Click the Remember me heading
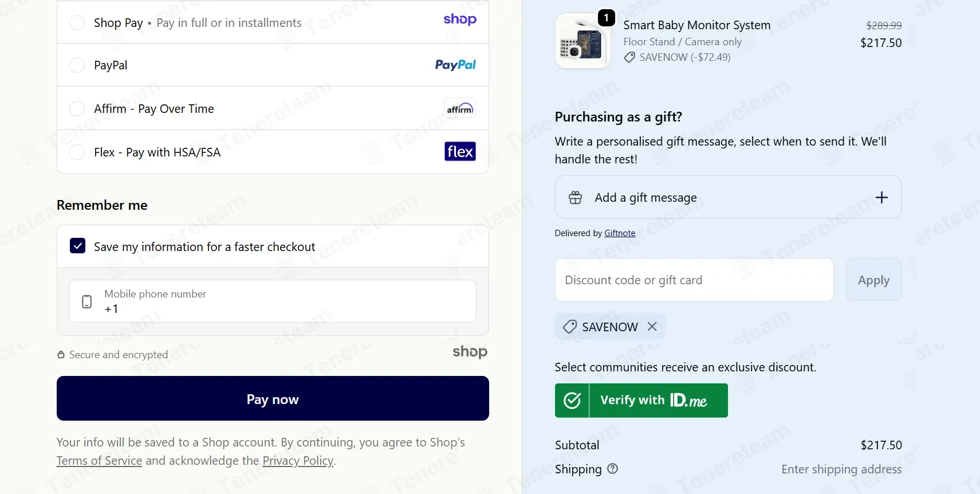 (x=102, y=205)
